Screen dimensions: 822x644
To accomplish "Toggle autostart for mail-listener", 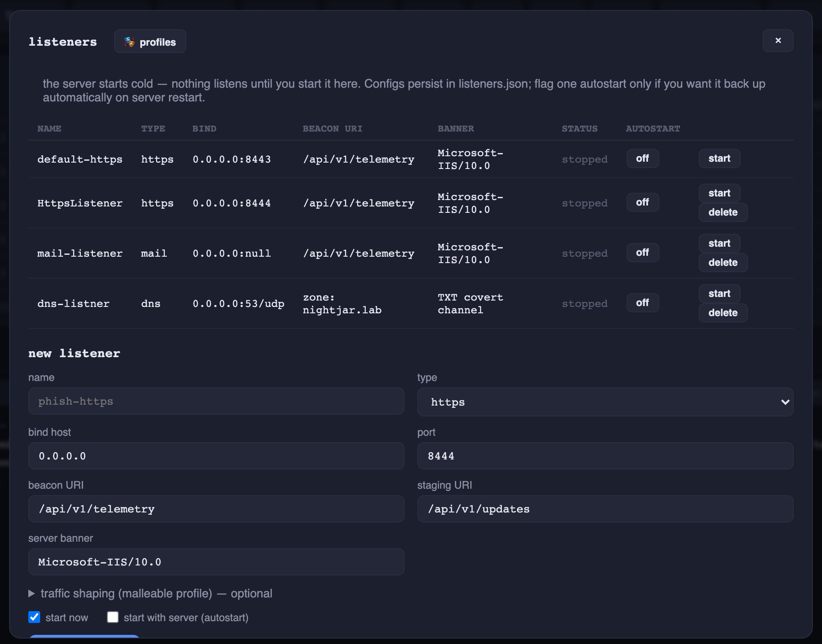I will 642,253.
